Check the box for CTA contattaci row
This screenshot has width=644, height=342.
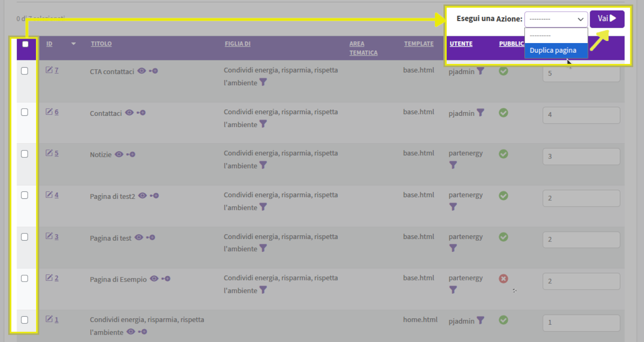[x=25, y=71]
